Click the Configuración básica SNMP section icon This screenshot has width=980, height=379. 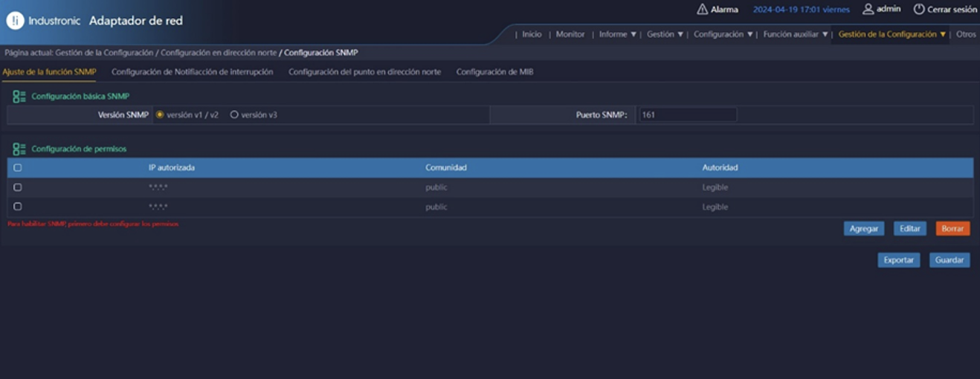[19, 97]
